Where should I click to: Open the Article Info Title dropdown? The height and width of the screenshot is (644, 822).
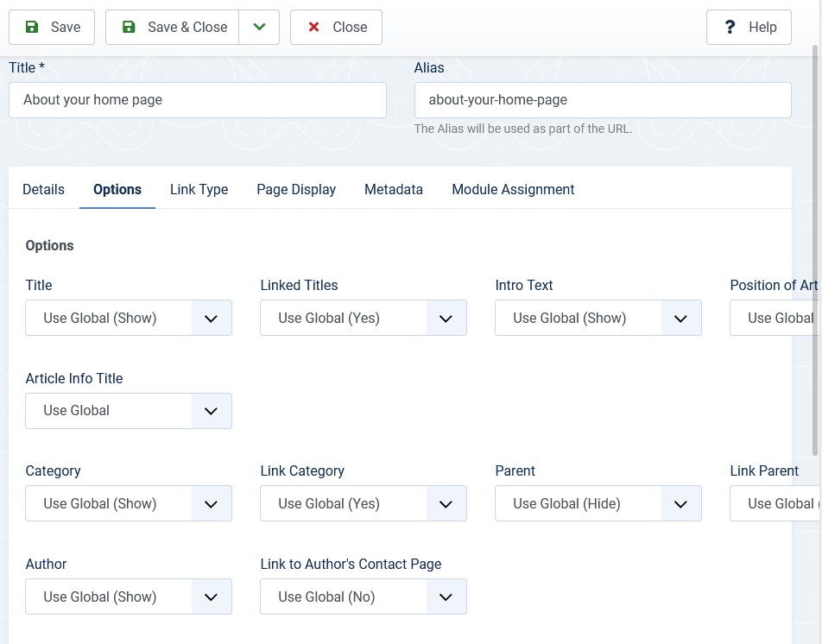coord(129,411)
